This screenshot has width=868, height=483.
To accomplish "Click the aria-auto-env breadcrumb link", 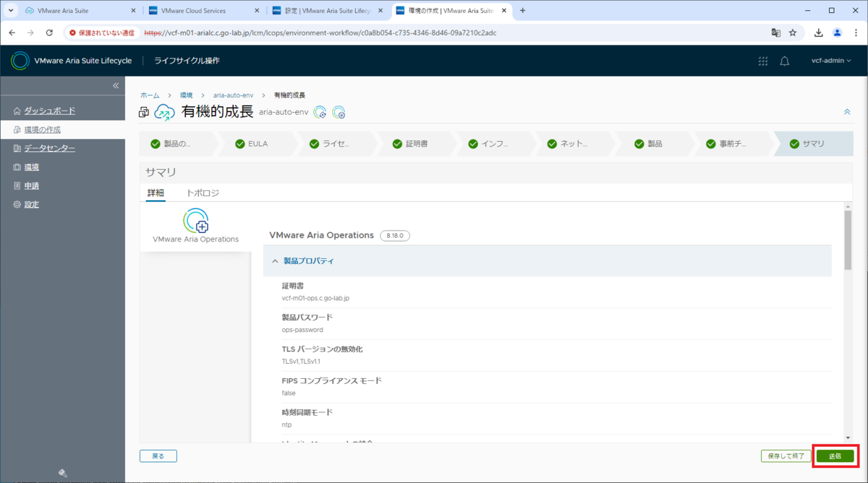I will [234, 95].
